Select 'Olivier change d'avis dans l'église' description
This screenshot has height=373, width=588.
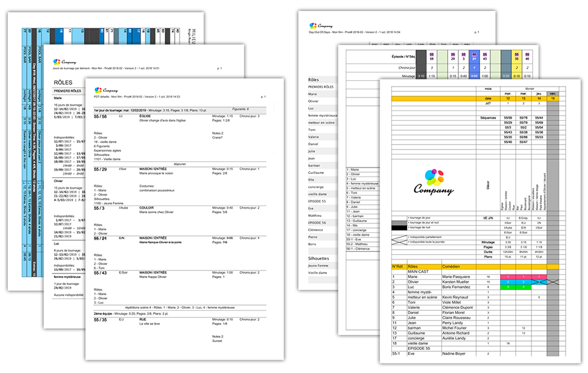click(x=162, y=121)
